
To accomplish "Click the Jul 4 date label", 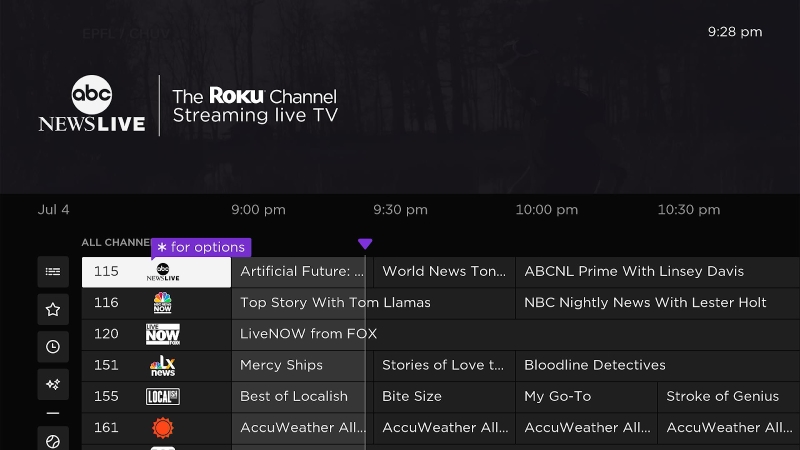I will pos(54,210).
